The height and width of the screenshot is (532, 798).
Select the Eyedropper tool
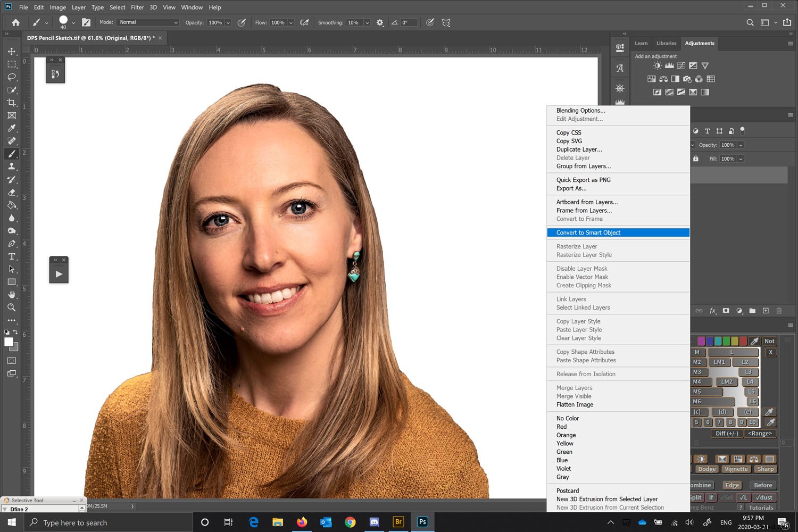[12, 128]
